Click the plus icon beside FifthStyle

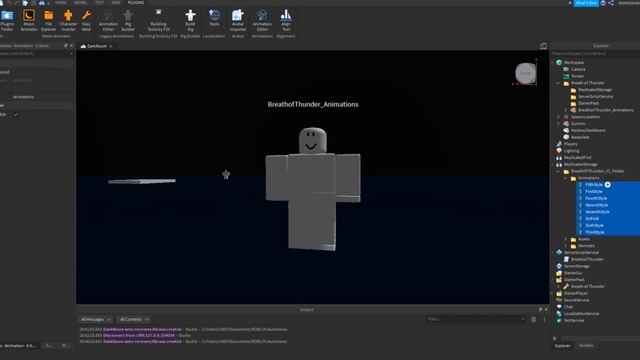tap(608, 185)
